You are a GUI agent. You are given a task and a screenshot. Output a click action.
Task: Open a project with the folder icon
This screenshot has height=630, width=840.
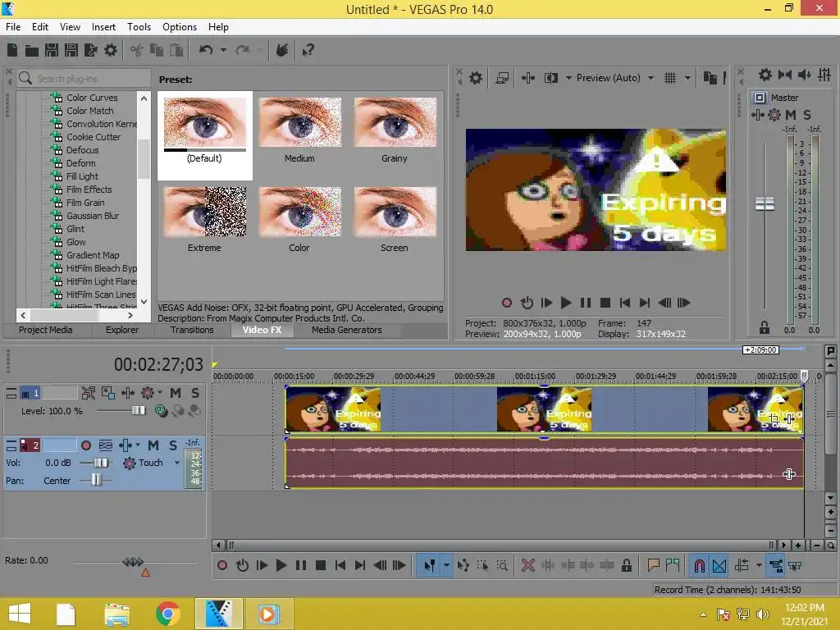[32, 50]
